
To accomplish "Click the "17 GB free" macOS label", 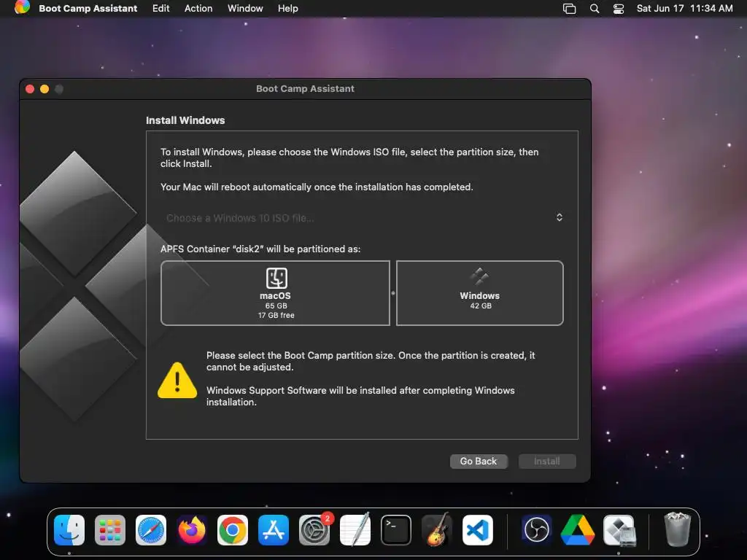I will [276, 315].
